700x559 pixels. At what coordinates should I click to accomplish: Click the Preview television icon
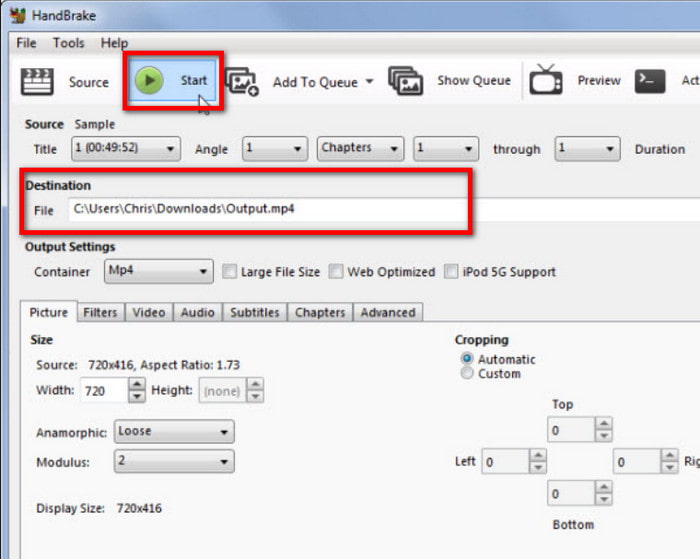tap(546, 79)
